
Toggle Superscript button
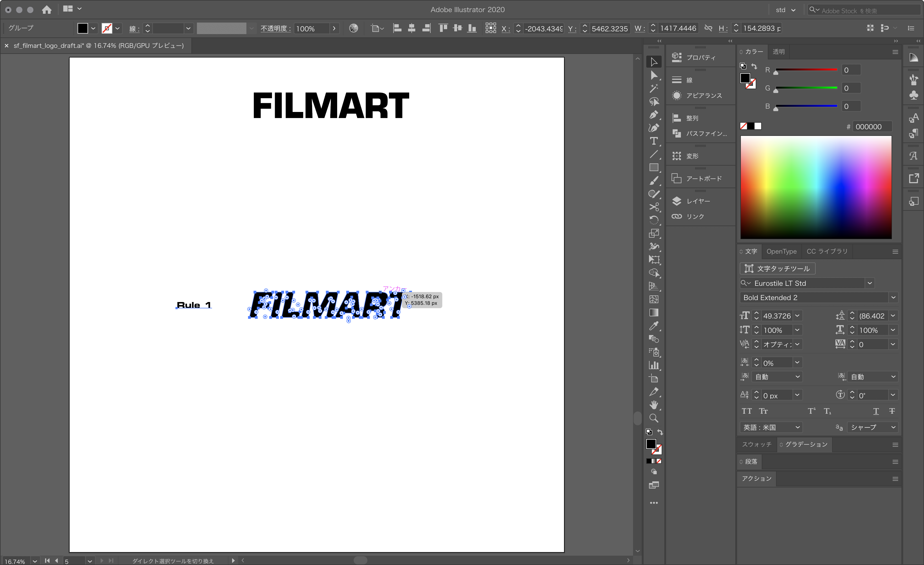coord(812,411)
